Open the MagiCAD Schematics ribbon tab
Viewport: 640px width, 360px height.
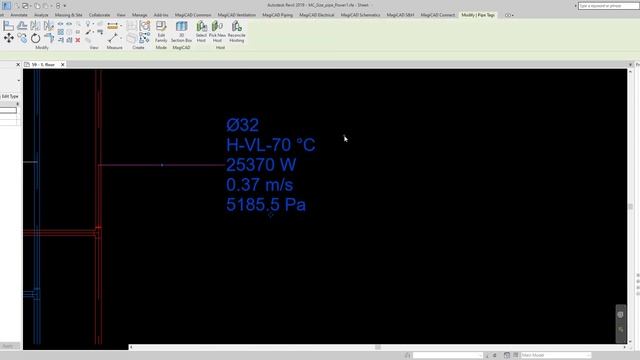tap(360, 15)
